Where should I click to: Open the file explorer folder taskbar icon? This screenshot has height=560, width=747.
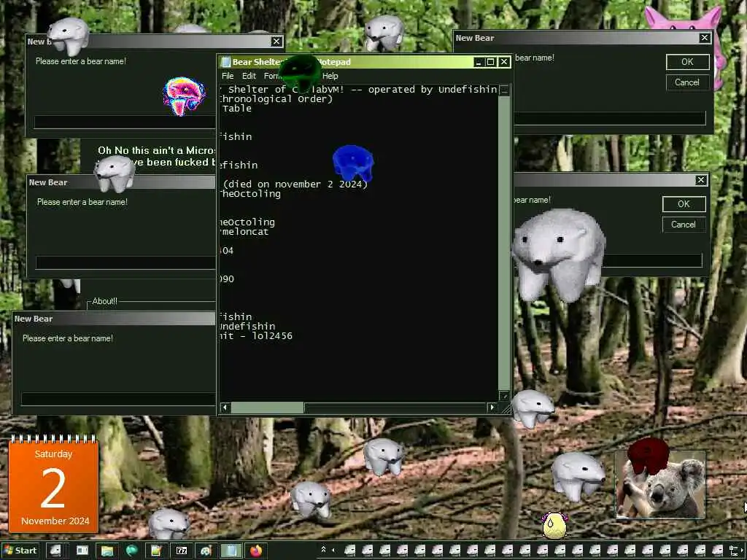[x=107, y=551]
